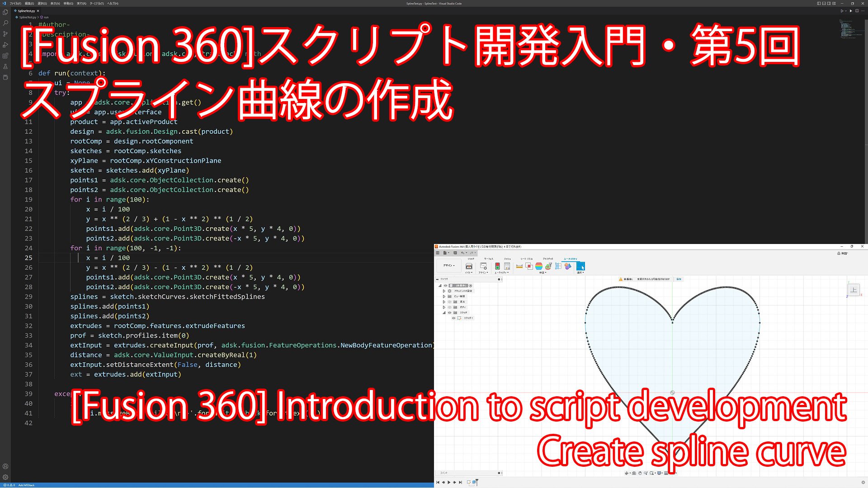Click the Measure ruler icon in Fusion 360
Image resolution: width=868 pixels, height=488 pixels.
[x=519, y=266]
